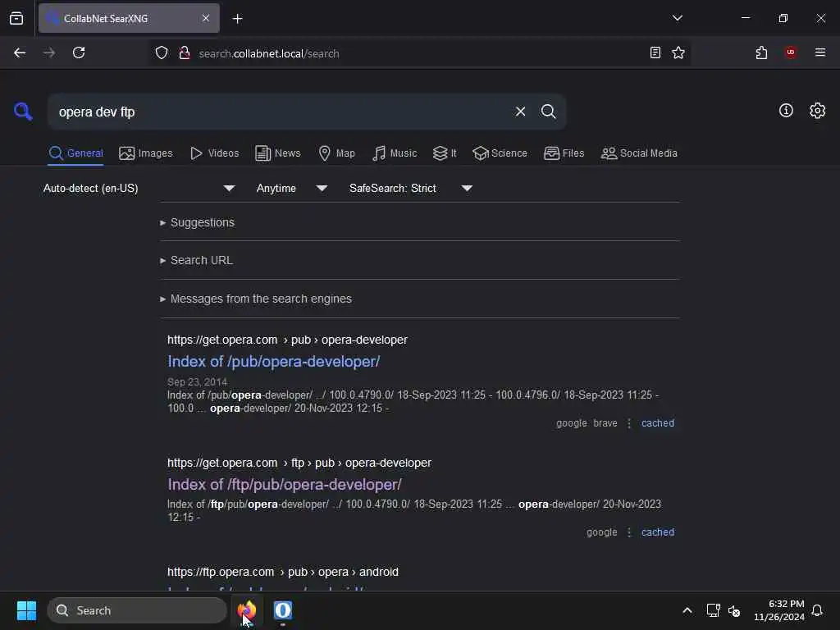Submit search with the magnifier button

click(x=548, y=112)
